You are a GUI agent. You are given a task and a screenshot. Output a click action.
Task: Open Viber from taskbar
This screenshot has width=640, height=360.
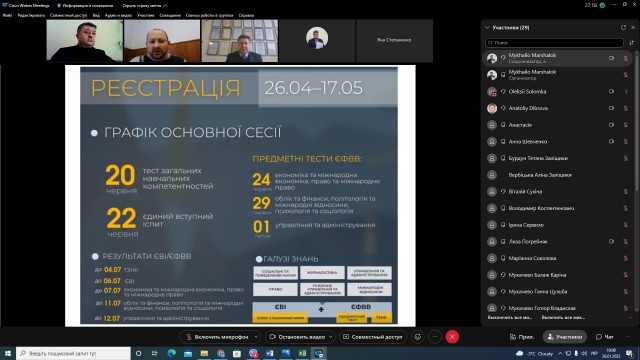253,353
